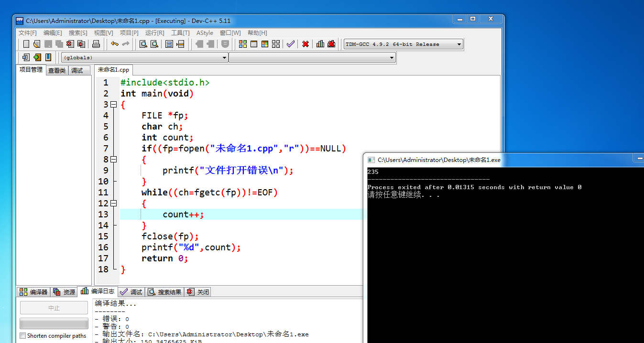Viewport: 644px width, 343px height.
Task: Switch to the 搜索结果 bottom tab
Action: pyautogui.click(x=164, y=292)
